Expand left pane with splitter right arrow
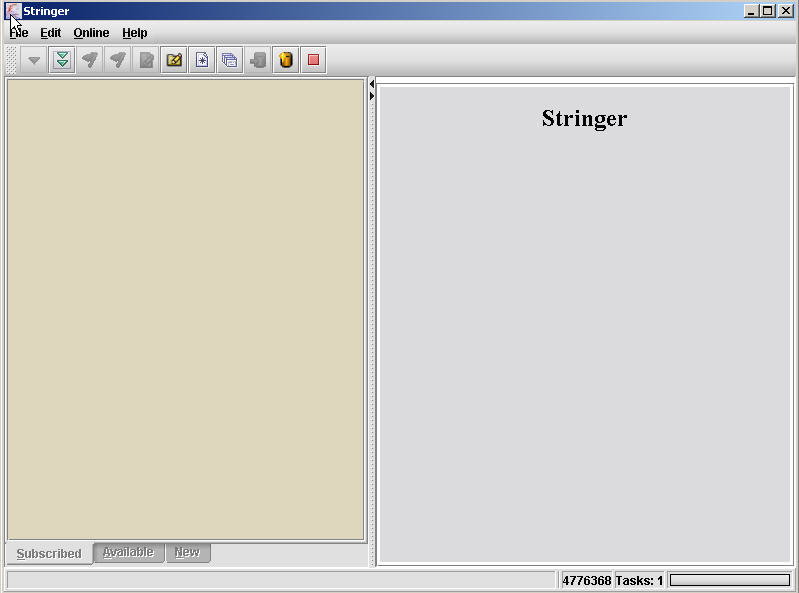 pos(371,96)
